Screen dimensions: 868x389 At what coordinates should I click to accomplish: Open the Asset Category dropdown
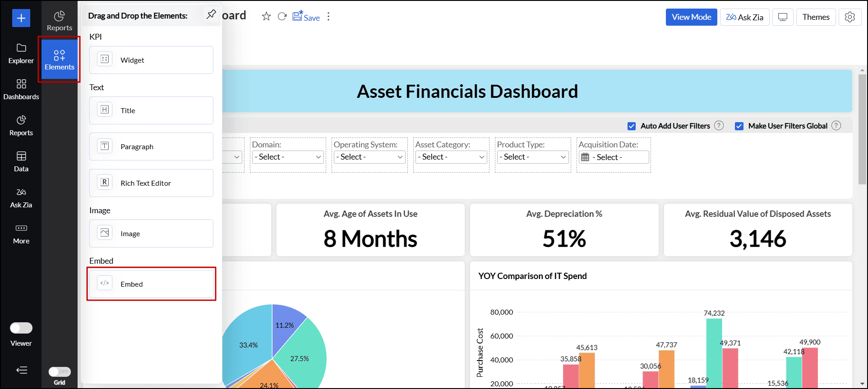pyautogui.click(x=452, y=157)
